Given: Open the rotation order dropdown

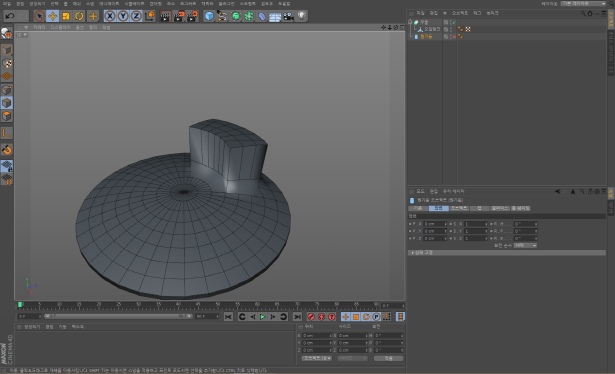Looking at the screenshot, I should coord(525,245).
